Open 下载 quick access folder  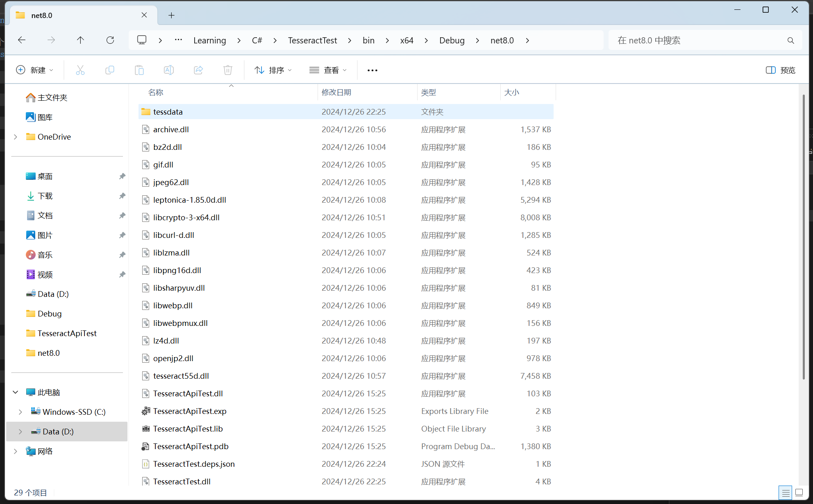coord(39,196)
